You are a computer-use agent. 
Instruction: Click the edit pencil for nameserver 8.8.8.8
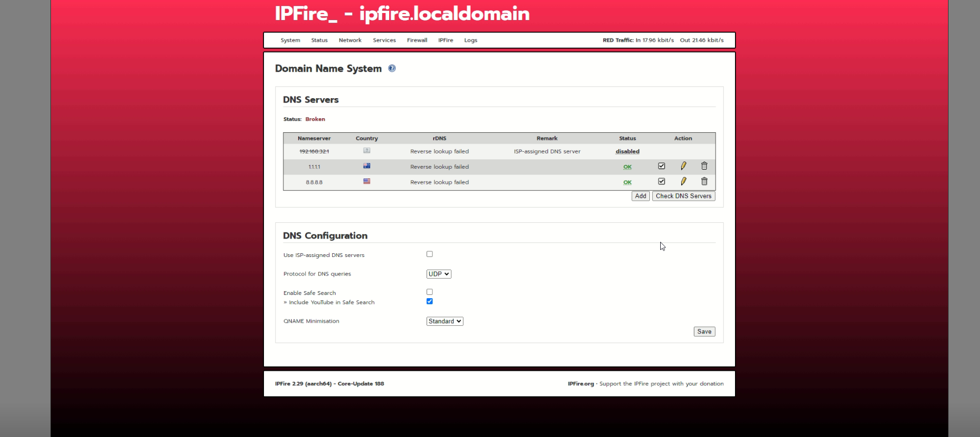684,181
